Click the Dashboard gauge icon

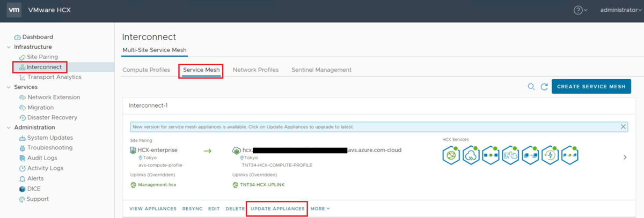coord(17,37)
